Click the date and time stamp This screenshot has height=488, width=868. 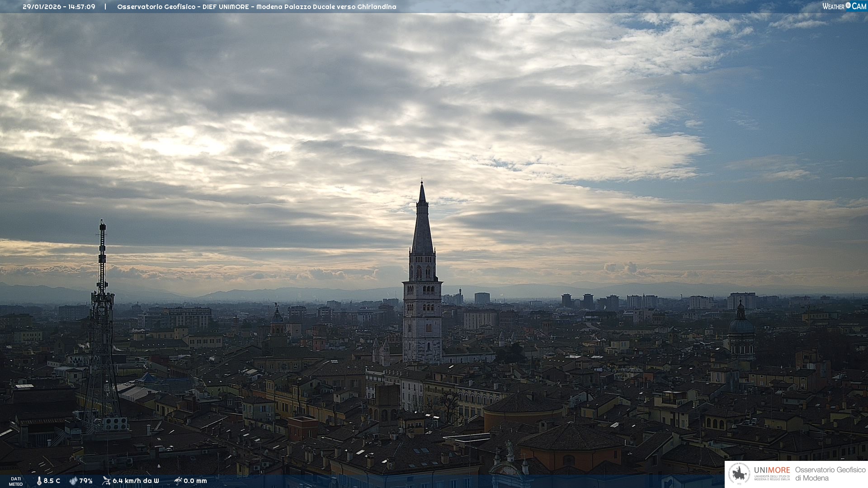click(x=59, y=7)
